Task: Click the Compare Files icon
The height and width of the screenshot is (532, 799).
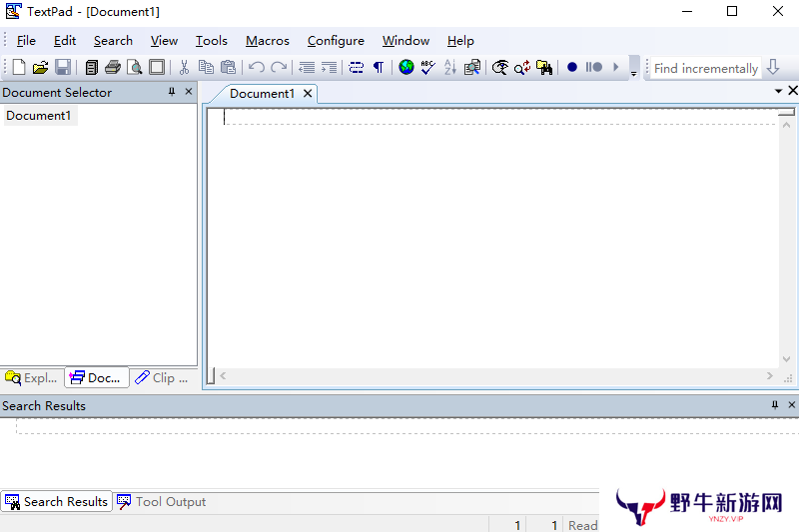Action: point(471,67)
